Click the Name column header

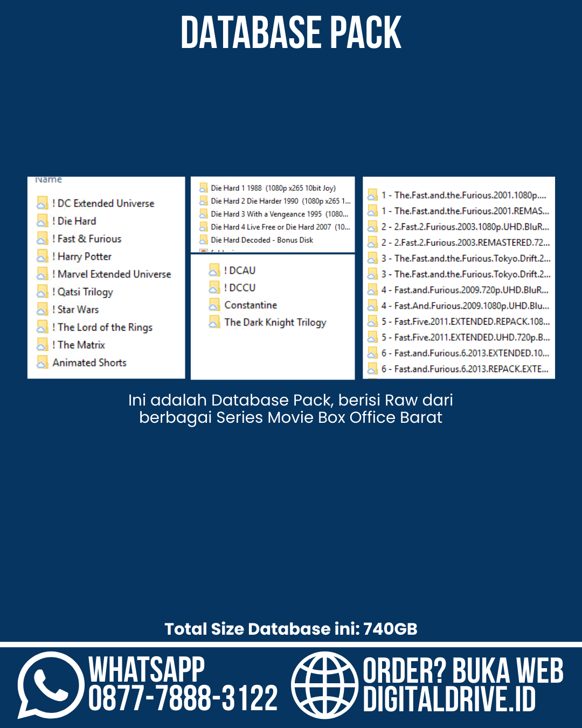point(48,180)
